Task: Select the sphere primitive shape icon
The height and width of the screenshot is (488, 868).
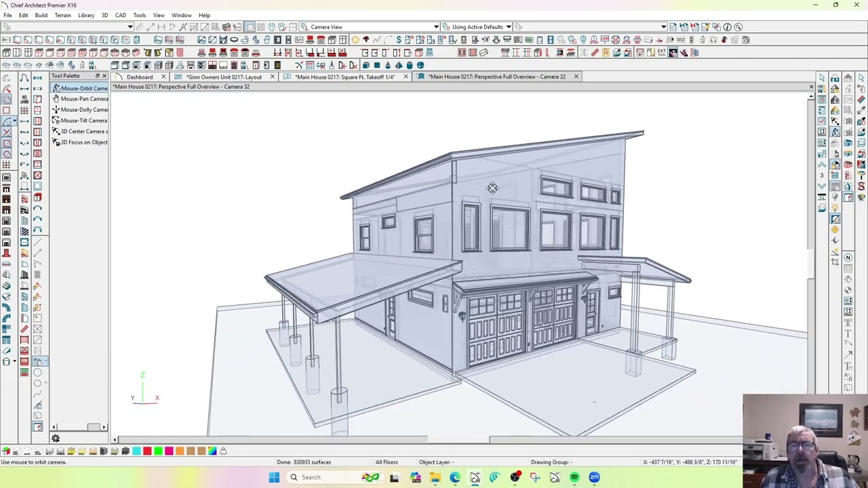Action: point(420,65)
